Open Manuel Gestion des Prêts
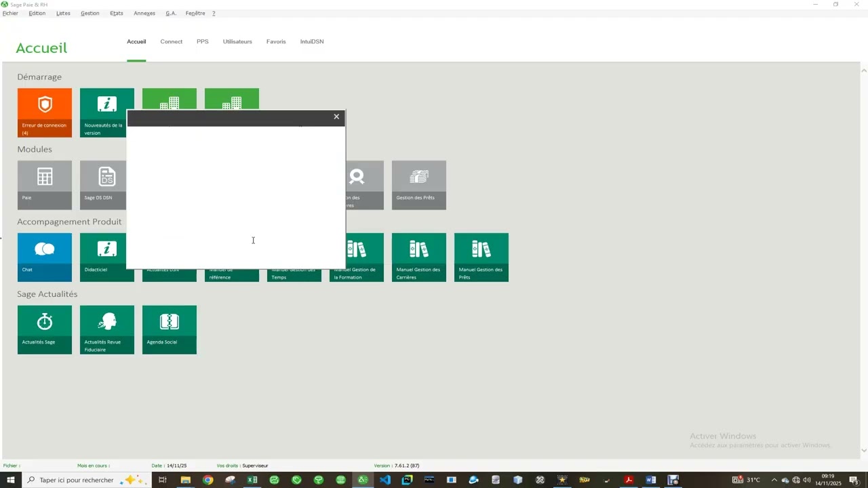The width and height of the screenshot is (868, 488). [x=481, y=258]
